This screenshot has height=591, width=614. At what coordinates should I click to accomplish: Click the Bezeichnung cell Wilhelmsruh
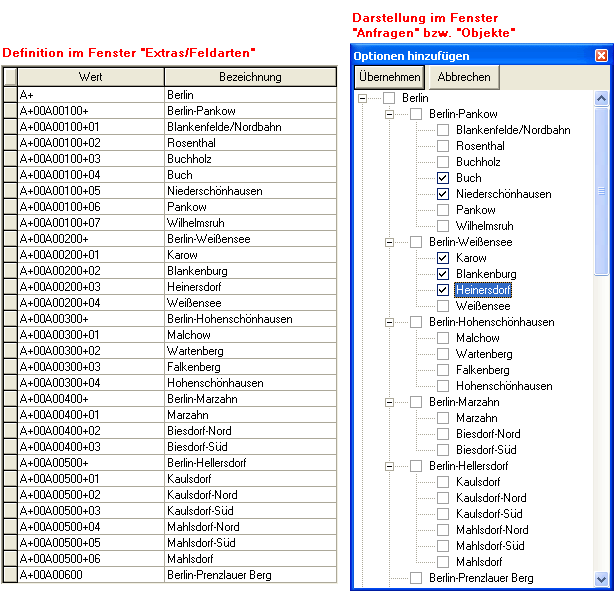[250, 223]
